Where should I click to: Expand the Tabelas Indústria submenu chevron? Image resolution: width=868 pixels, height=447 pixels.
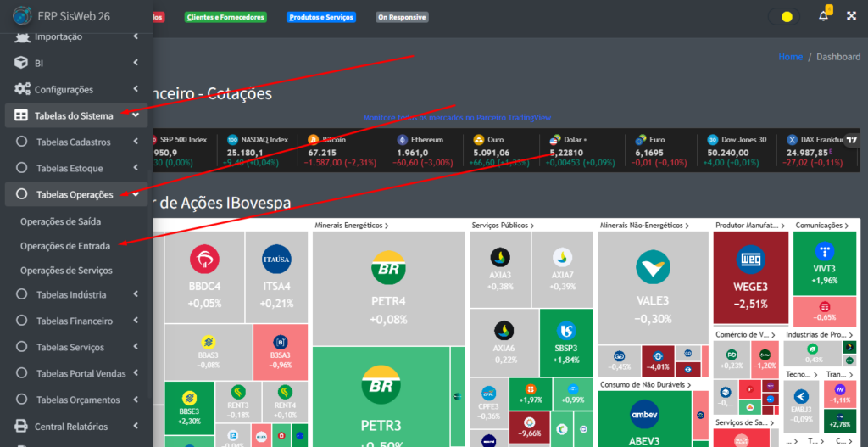point(136,295)
